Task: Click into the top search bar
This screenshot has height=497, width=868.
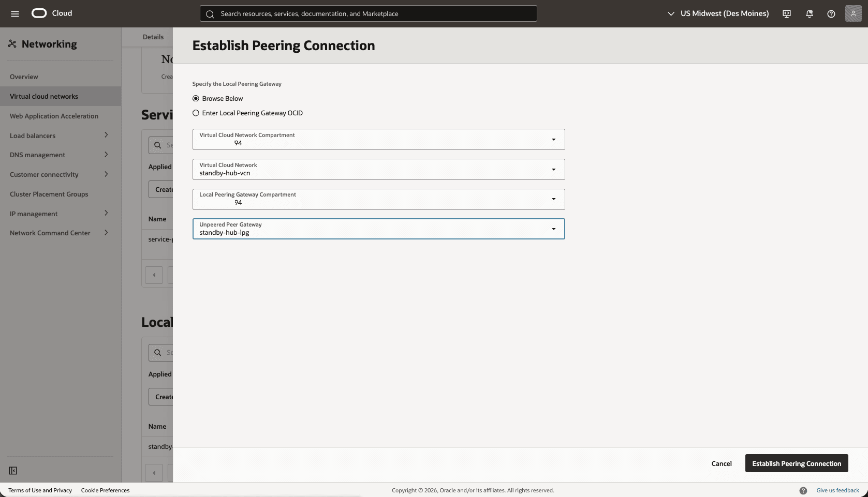Action: tap(367, 13)
